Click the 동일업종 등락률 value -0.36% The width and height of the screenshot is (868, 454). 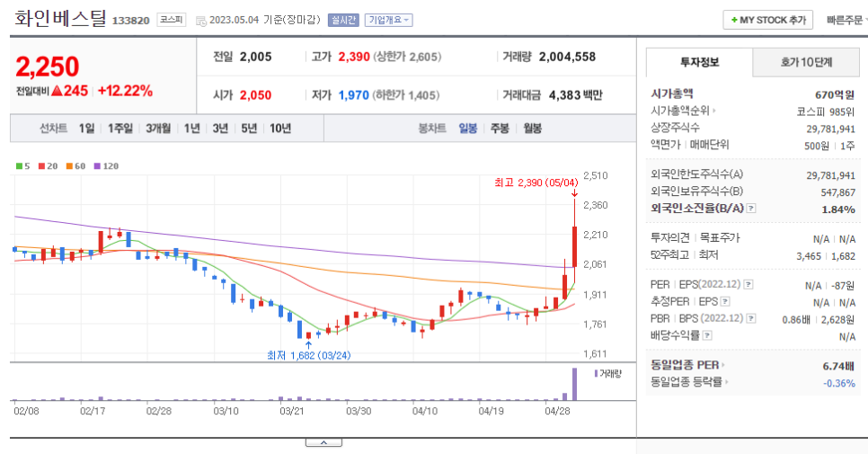click(x=839, y=383)
